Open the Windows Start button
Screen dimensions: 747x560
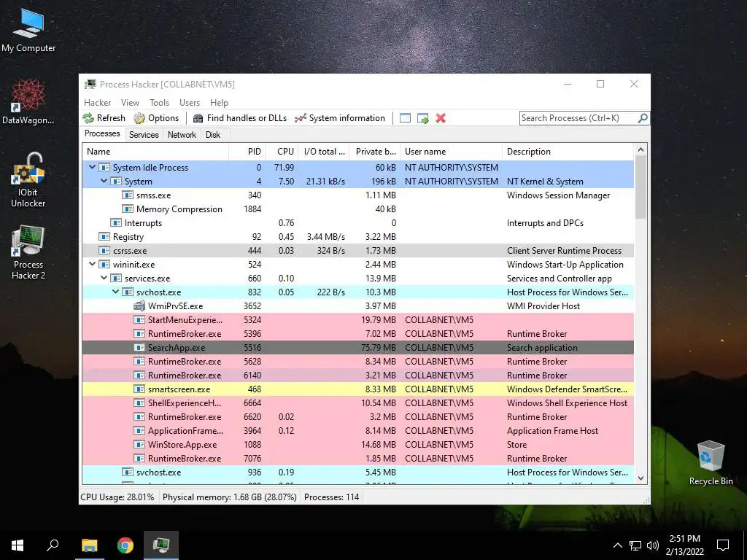[x=18, y=545]
